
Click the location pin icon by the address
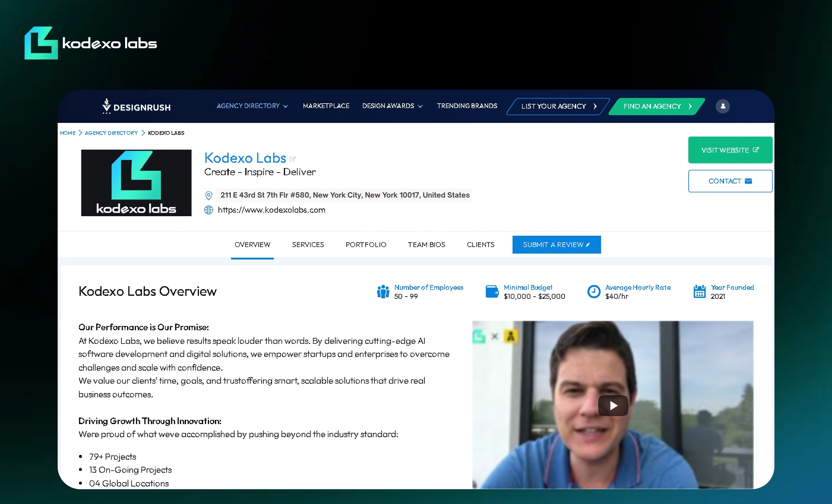(209, 195)
